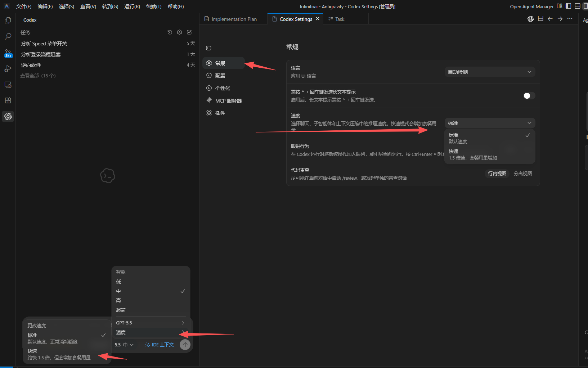The image size is (588, 368).
Task: Go forward with the right arrow icon
Action: (560, 19)
